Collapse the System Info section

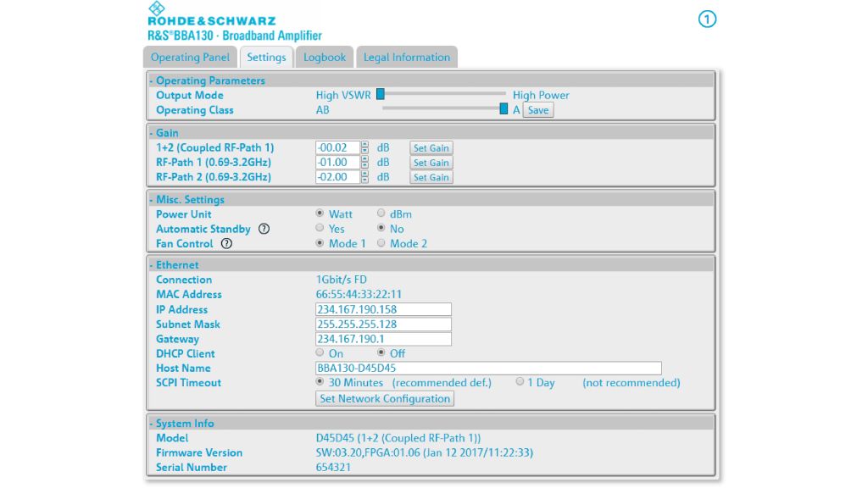tap(181, 424)
